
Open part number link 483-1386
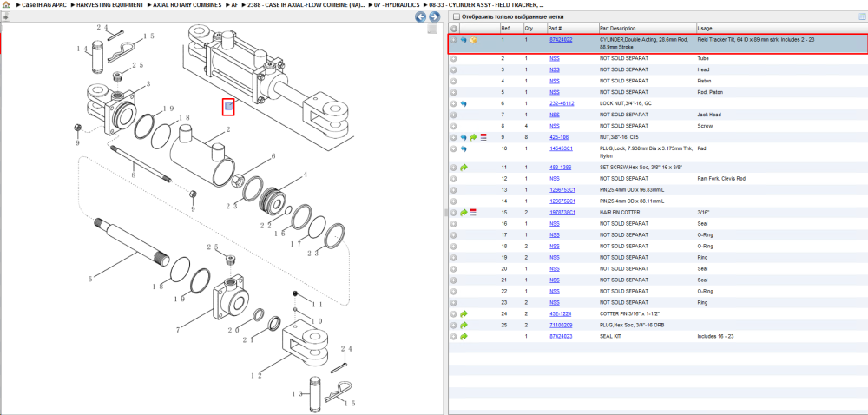560,167
